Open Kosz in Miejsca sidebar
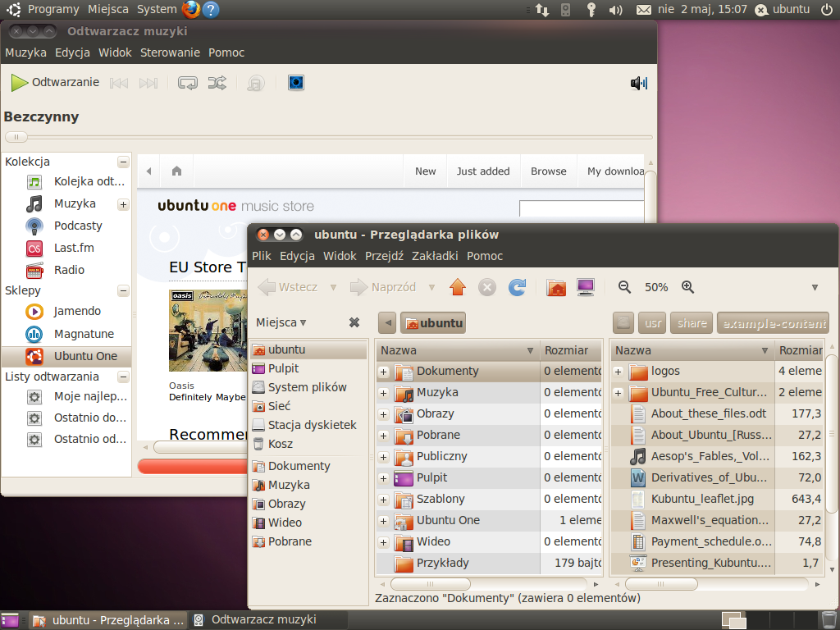 tap(309, 444)
